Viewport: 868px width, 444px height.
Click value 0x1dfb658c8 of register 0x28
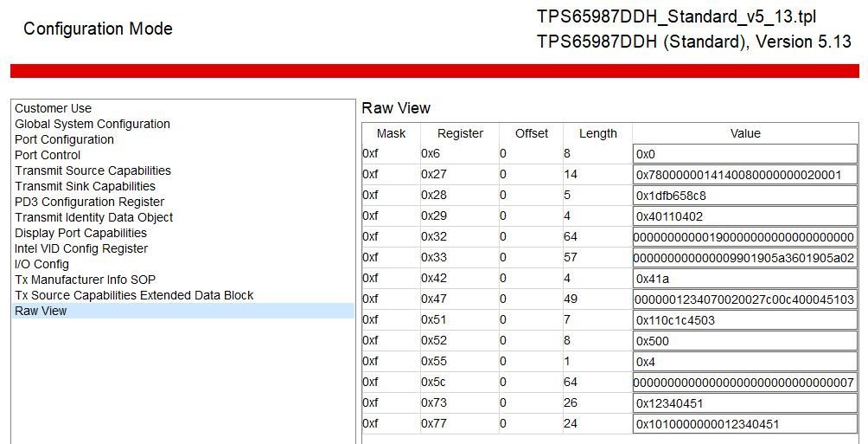[x=745, y=195]
